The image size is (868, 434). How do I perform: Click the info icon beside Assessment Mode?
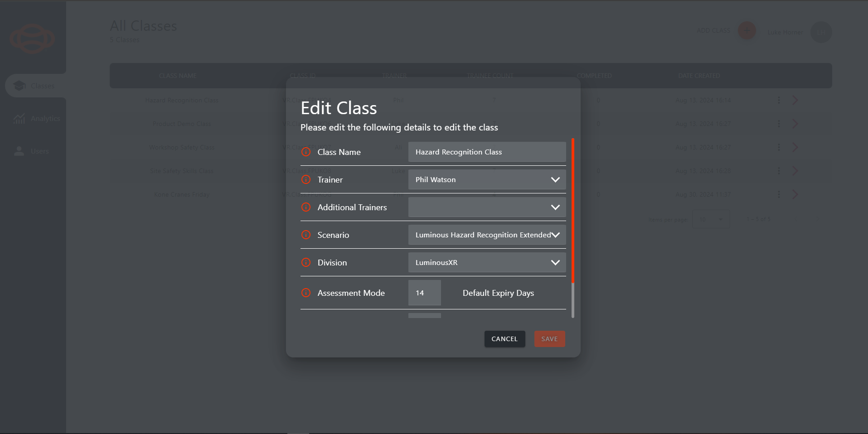306,293
